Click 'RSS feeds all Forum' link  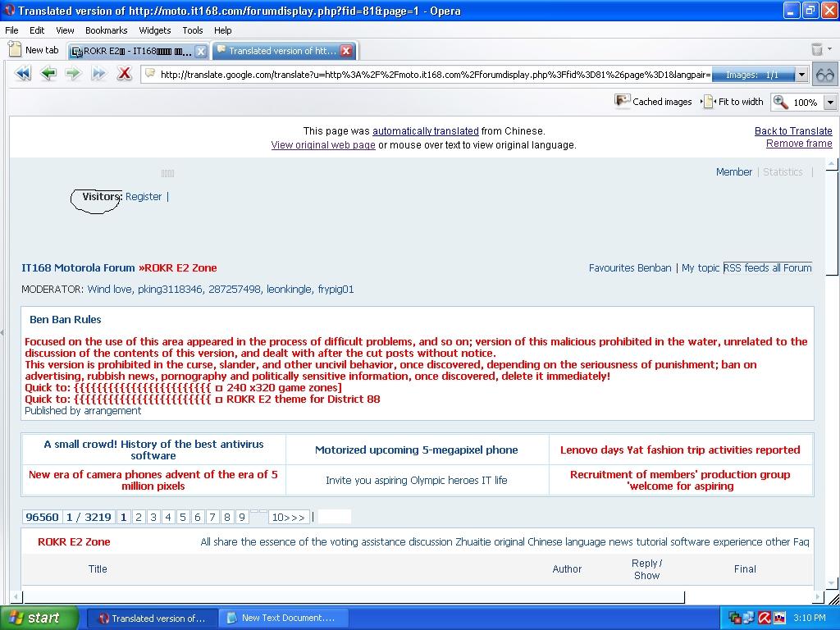pos(768,268)
